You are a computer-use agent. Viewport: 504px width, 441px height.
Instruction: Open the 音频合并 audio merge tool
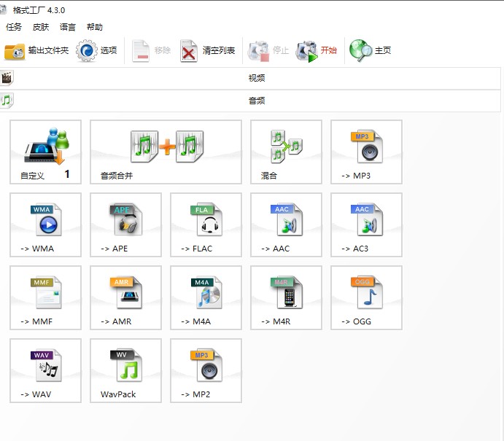(x=166, y=152)
